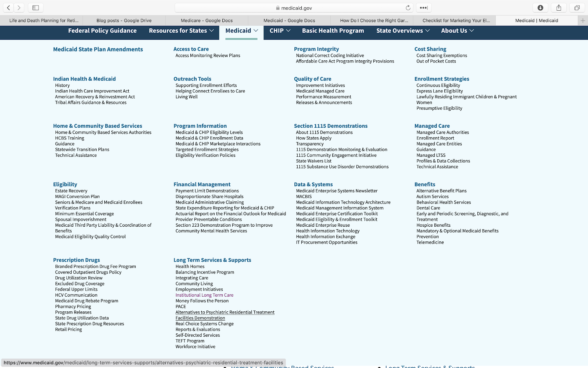Reload the medicaid.gov page

coord(408,8)
